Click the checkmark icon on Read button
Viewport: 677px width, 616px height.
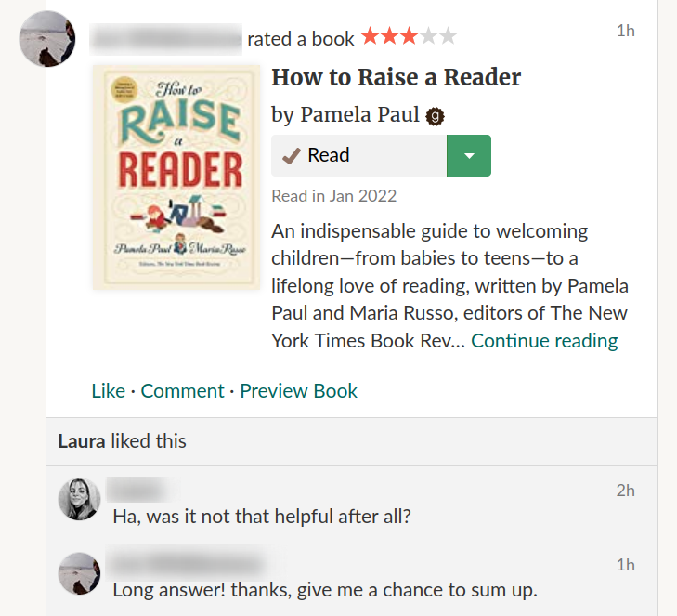(291, 155)
